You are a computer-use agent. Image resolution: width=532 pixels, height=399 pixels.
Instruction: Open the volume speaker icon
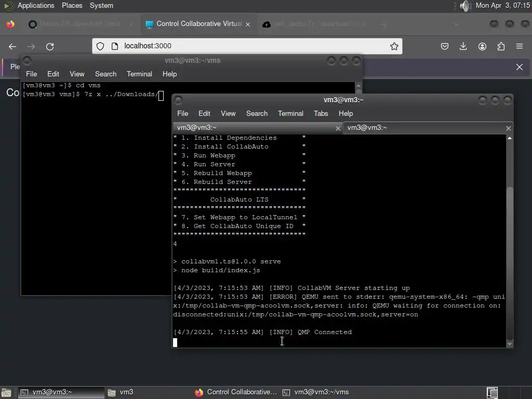pyautogui.click(x=465, y=6)
